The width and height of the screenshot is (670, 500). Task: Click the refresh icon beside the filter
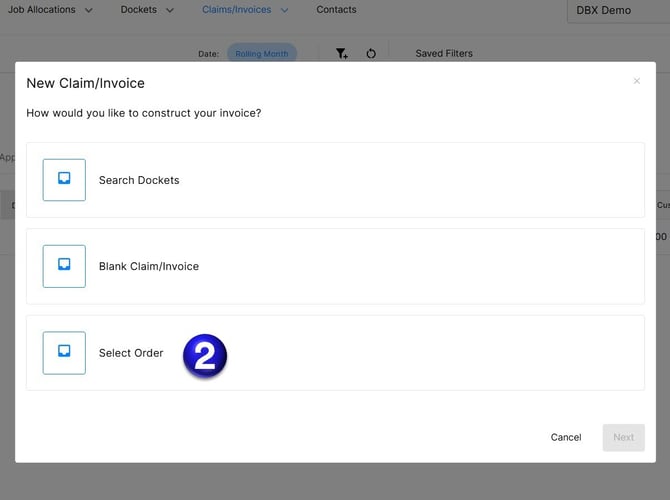coord(371,54)
